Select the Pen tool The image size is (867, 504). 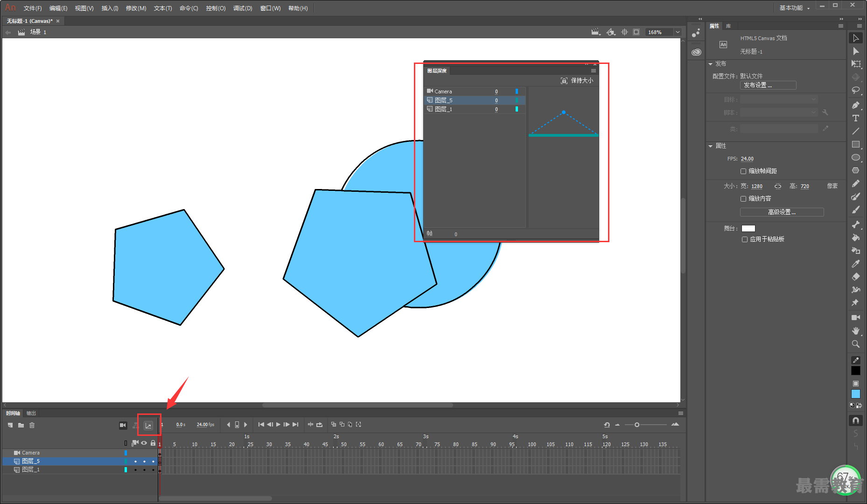click(855, 105)
